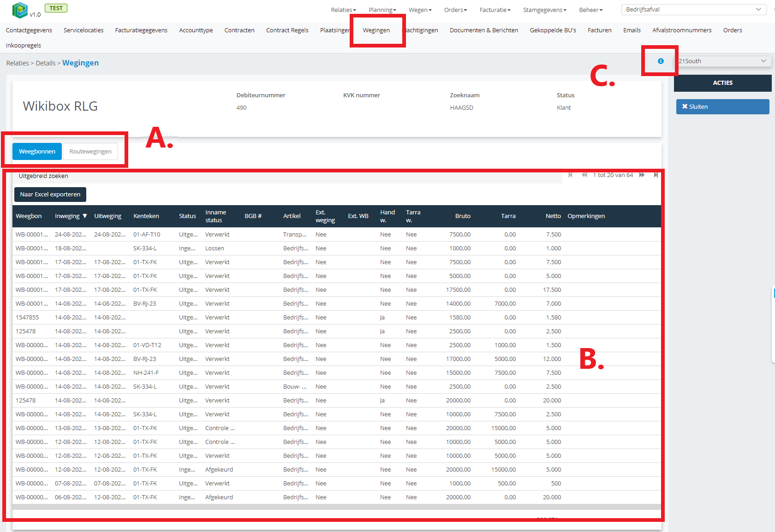
Task: Follow the Relaties breadcrumb link
Action: click(x=18, y=63)
